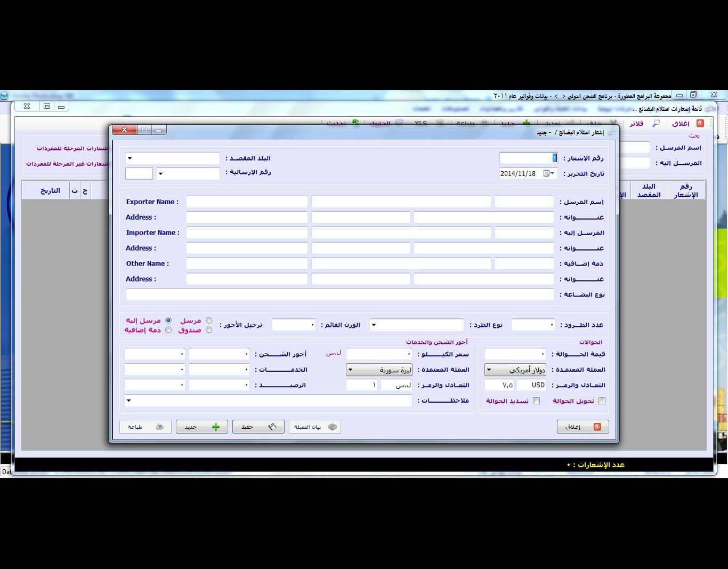Select the مرسل radio button
Image resolution: width=728 pixels, height=569 pixels.
pos(209,320)
